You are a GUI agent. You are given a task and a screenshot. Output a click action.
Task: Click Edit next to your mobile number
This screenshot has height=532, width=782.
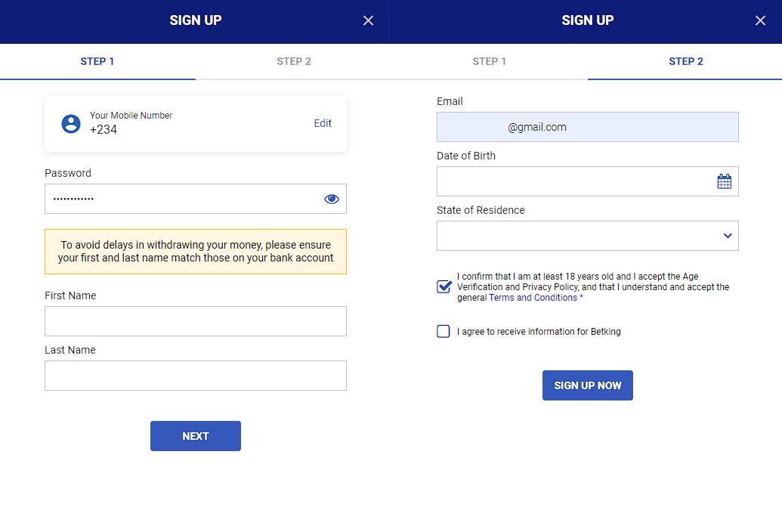click(323, 123)
